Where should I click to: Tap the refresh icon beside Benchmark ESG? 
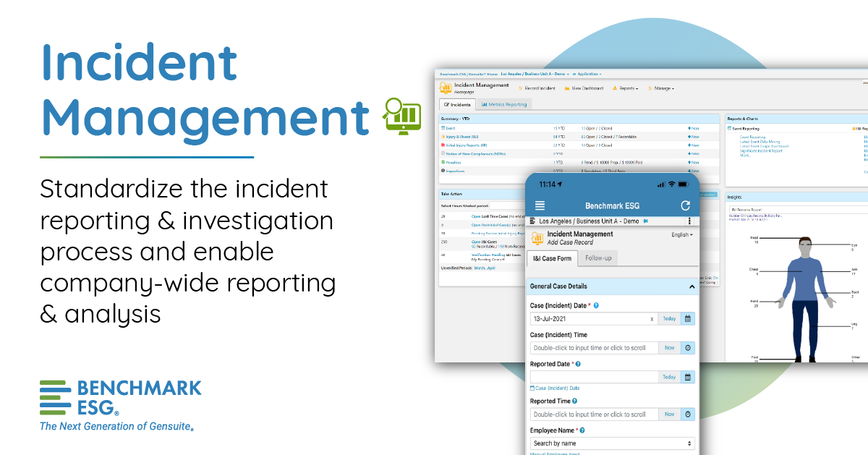click(685, 205)
